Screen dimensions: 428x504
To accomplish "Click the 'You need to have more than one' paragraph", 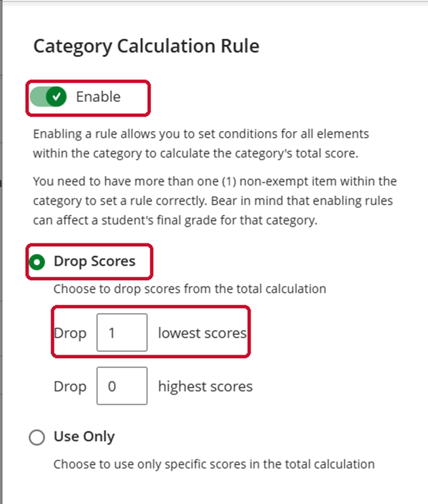I will pyautogui.click(x=215, y=200).
